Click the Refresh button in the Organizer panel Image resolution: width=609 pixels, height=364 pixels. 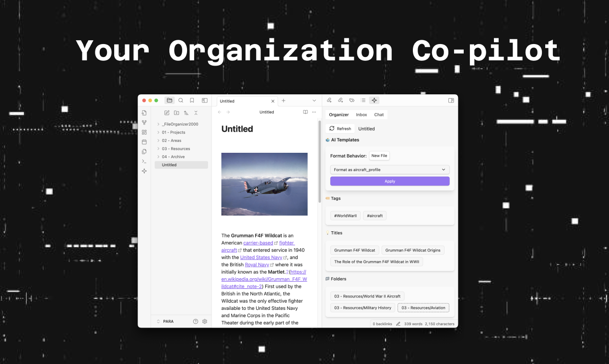point(340,128)
